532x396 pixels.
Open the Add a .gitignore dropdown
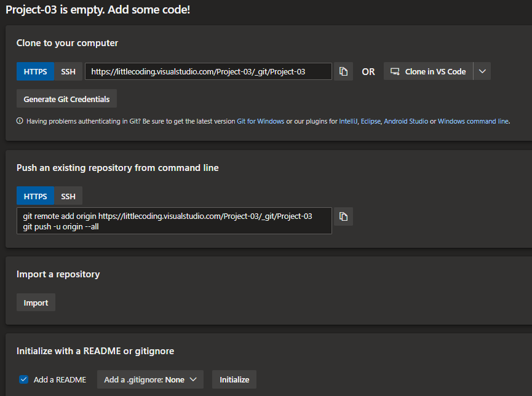click(x=150, y=379)
